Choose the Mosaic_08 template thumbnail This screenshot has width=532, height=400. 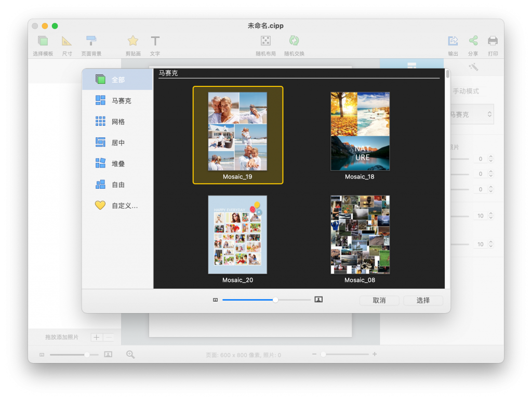click(x=360, y=235)
